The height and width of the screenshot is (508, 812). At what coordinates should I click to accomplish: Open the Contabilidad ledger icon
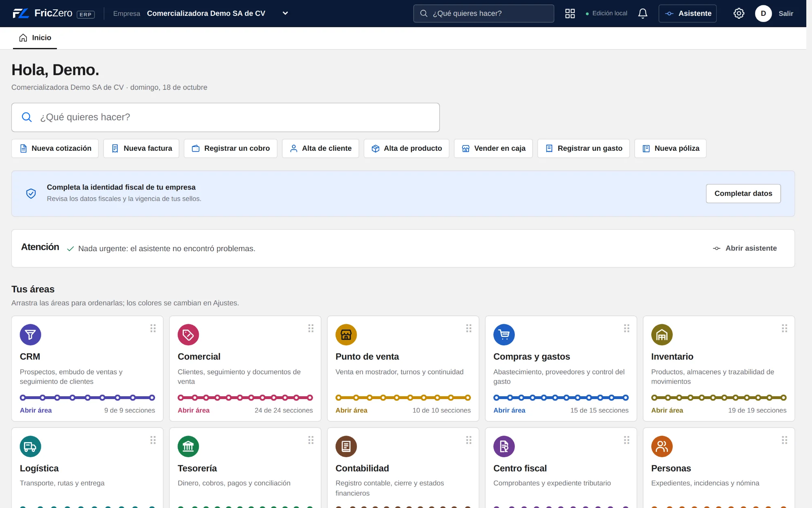pos(346,447)
